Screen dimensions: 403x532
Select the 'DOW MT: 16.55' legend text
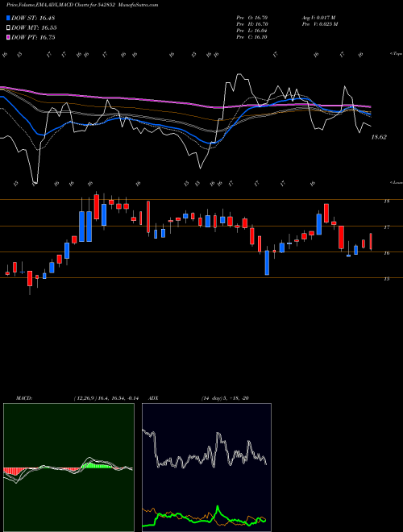click(34, 28)
